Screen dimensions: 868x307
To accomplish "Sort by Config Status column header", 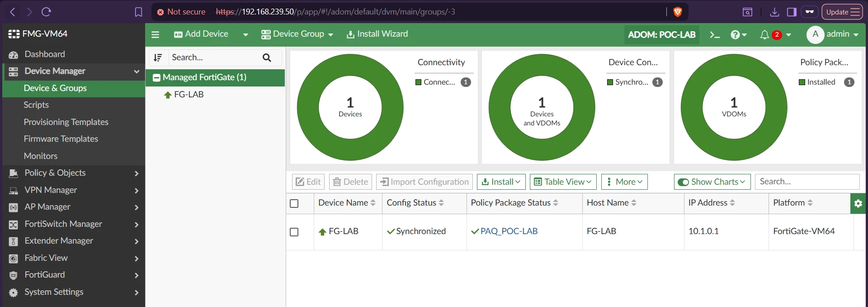I will tap(415, 203).
